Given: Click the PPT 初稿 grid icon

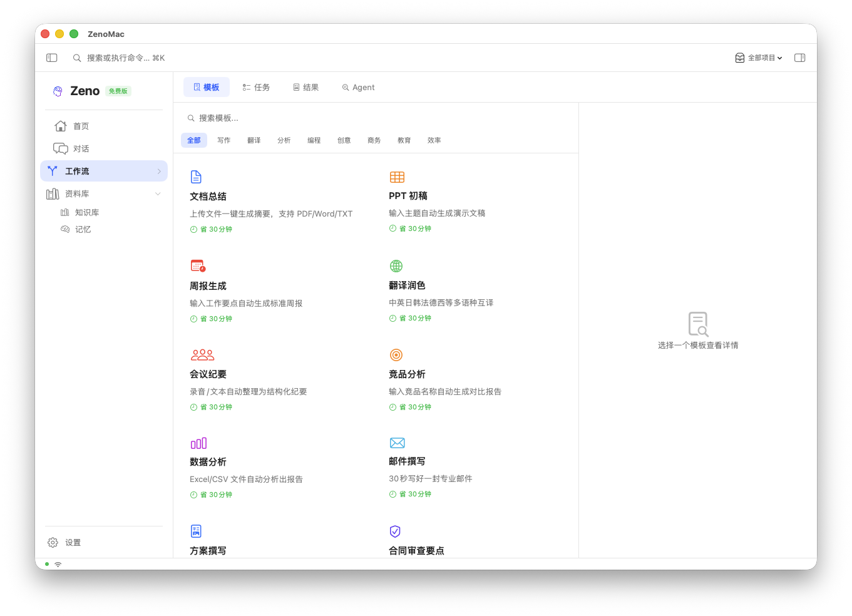Looking at the screenshot, I should 396,176.
